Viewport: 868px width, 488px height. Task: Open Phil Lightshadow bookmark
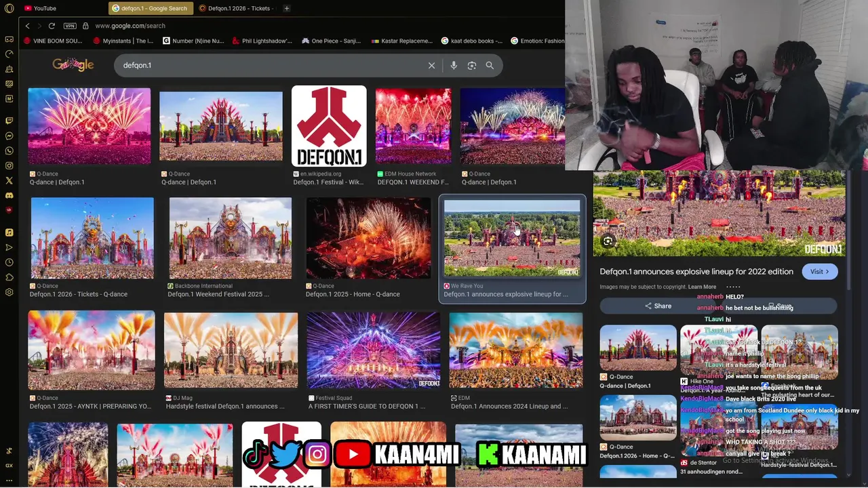pyautogui.click(x=262, y=41)
